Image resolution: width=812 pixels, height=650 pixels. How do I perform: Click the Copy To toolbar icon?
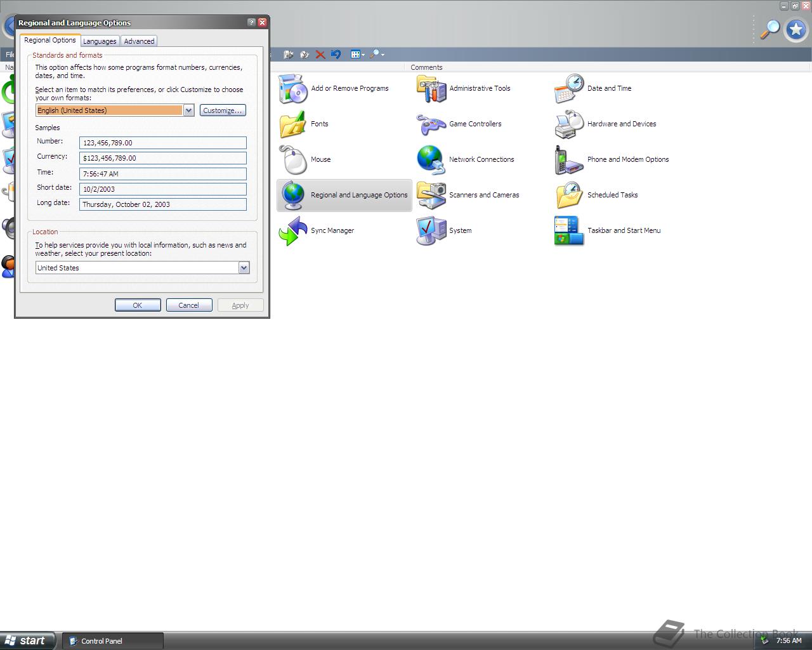(304, 55)
